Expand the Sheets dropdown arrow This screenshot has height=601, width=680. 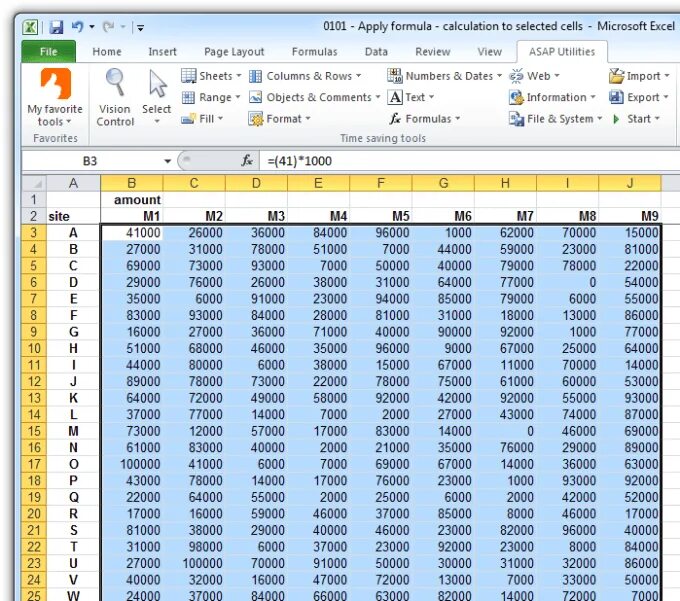coord(239,76)
